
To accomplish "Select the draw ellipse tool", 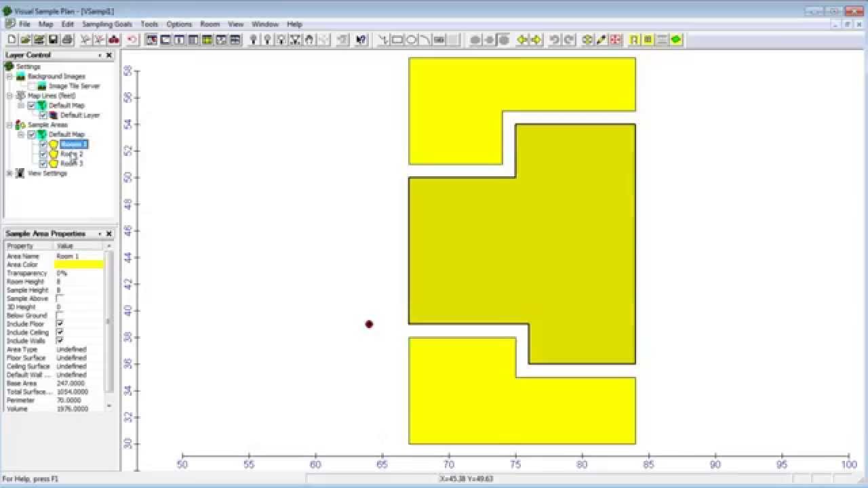I will click(411, 40).
